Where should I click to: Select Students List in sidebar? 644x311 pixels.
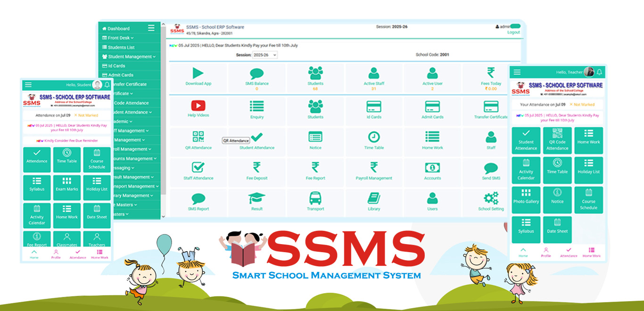[x=121, y=47]
